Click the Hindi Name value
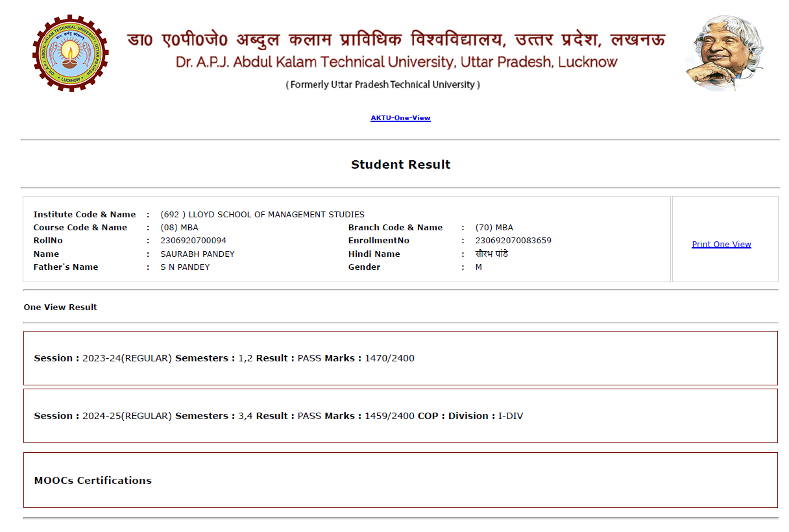 (491, 254)
